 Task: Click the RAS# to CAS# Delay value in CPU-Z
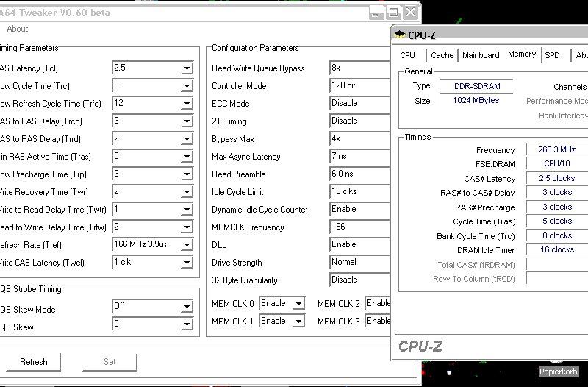point(557,193)
